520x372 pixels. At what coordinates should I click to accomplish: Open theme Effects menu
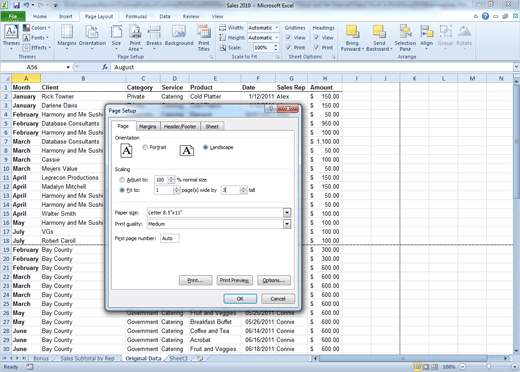point(37,47)
